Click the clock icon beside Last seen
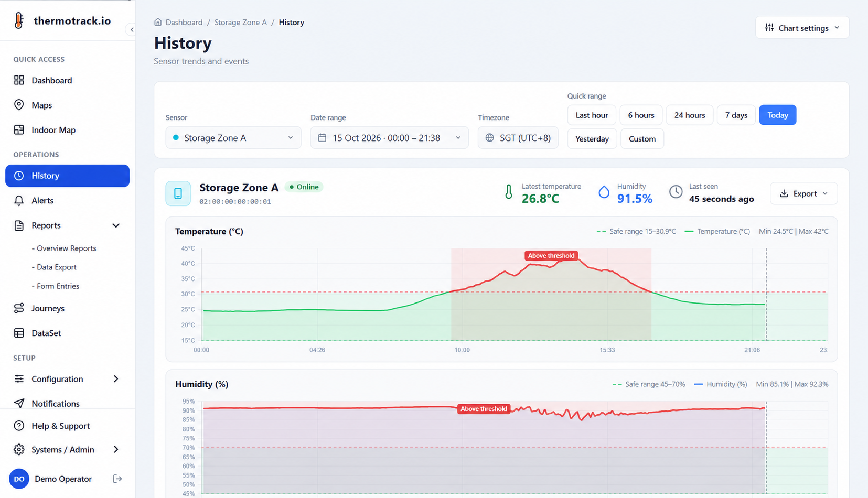 click(676, 192)
